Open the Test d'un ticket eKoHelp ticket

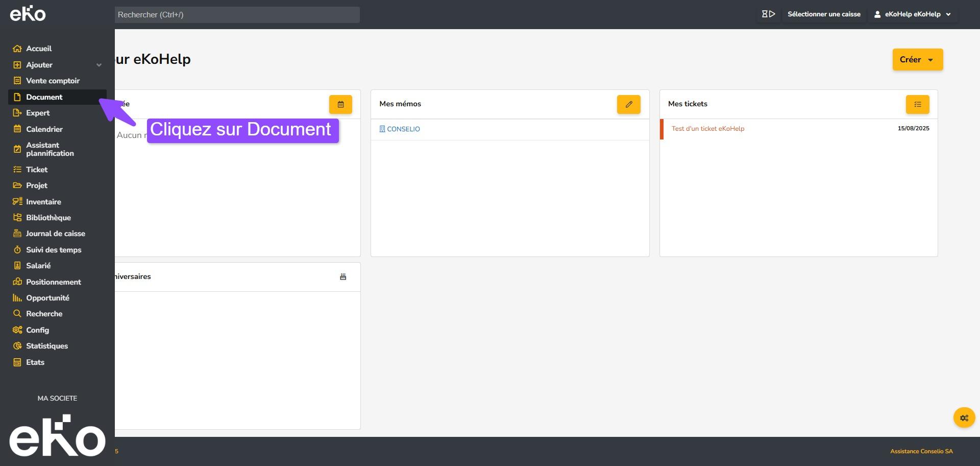point(707,129)
